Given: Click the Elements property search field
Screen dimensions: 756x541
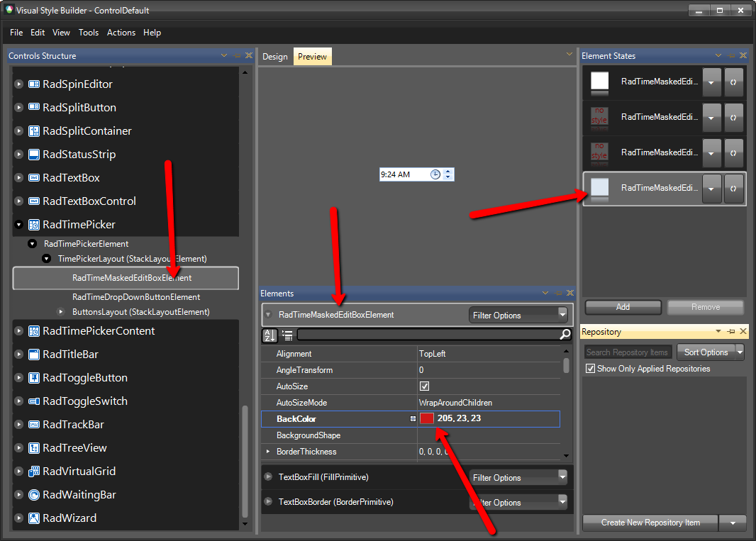Looking at the screenshot, I should pyautogui.click(x=428, y=334).
